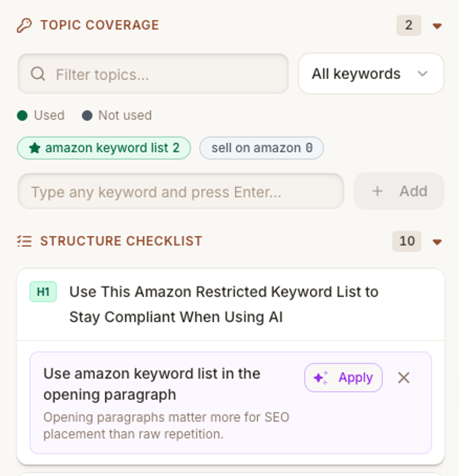Screen dimensions: 459x476
Task: Click the Add keyword button
Action: pos(399,191)
